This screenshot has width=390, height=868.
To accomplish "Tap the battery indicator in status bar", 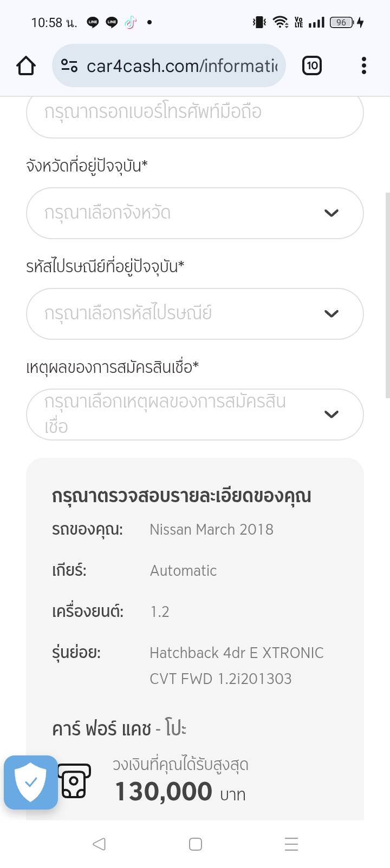I will click(342, 22).
